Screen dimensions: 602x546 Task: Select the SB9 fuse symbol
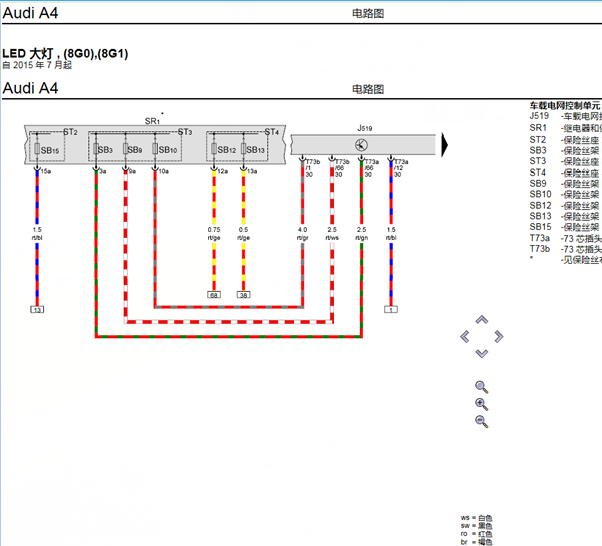click(125, 149)
